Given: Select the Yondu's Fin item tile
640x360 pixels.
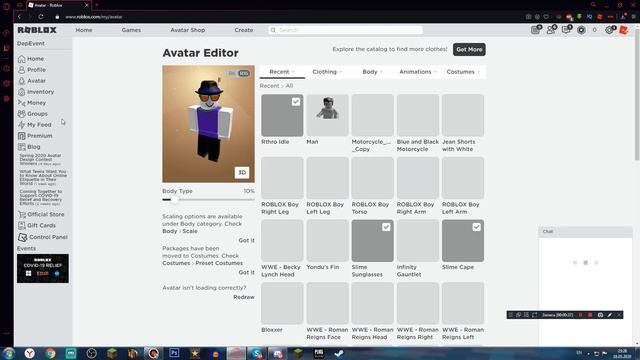Looking at the screenshot, I should pos(327,241).
